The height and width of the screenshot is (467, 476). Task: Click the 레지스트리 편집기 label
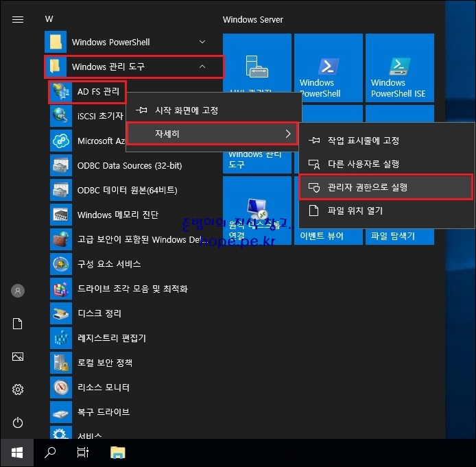[112, 338]
